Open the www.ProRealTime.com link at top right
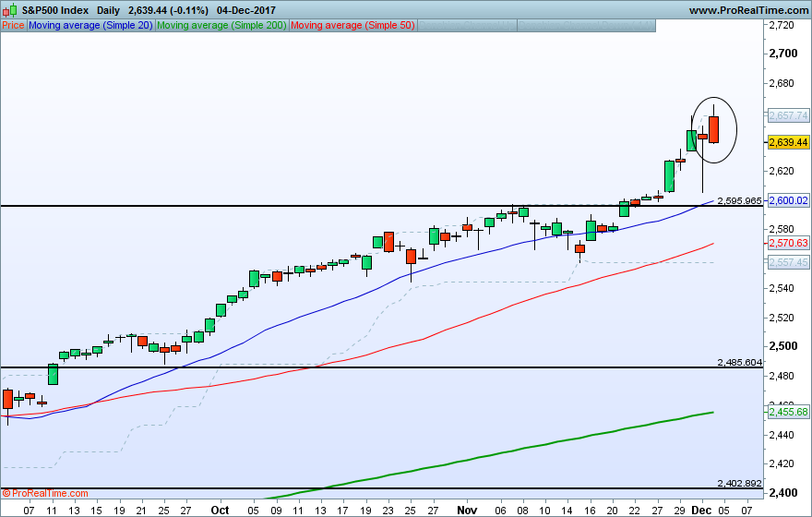 (748, 10)
